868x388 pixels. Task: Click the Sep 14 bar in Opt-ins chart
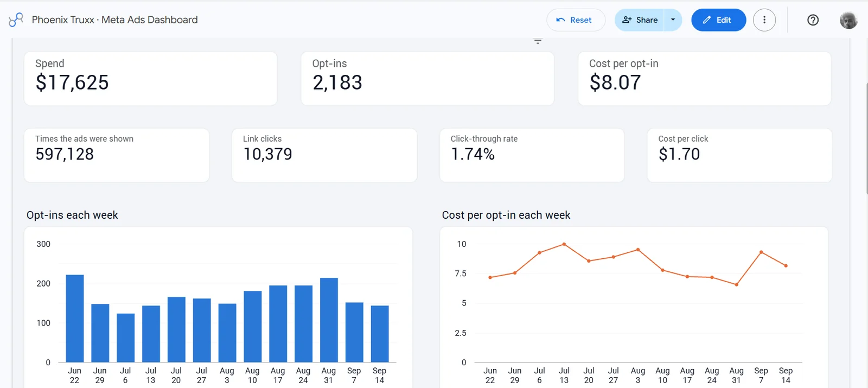point(380,334)
